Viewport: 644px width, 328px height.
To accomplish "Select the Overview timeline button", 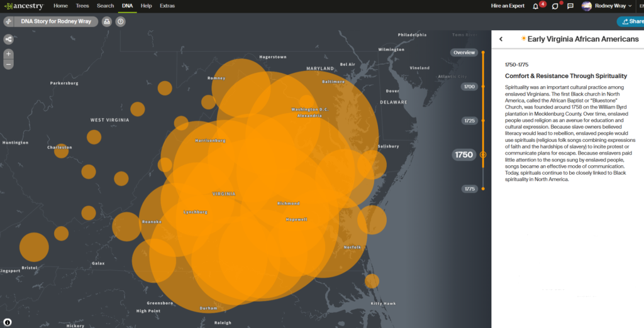I will click(464, 53).
